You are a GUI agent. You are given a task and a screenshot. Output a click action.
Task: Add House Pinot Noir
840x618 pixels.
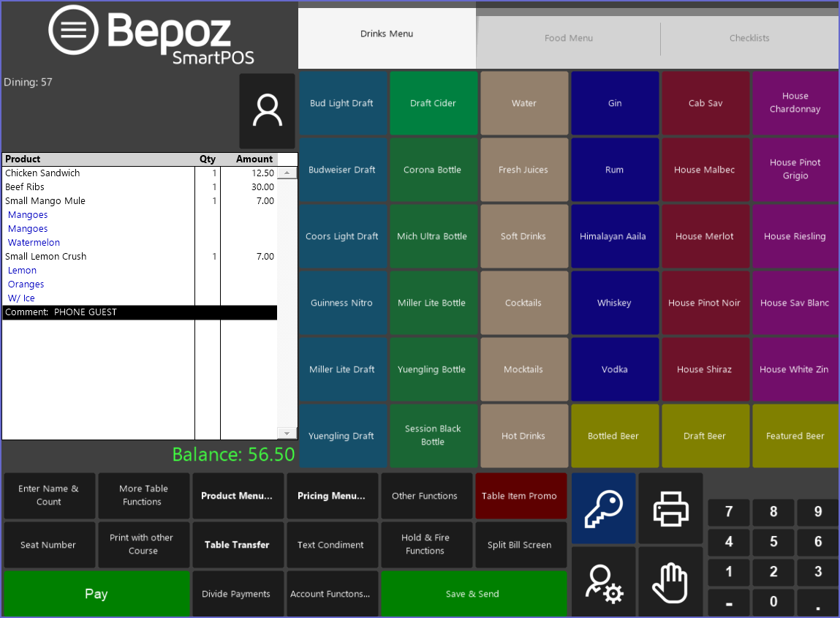705,303
